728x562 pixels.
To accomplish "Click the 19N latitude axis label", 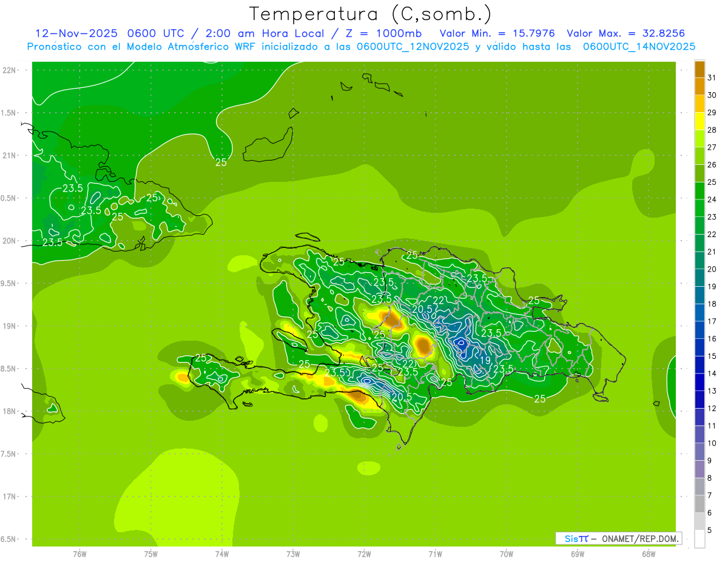I will 9,326.
